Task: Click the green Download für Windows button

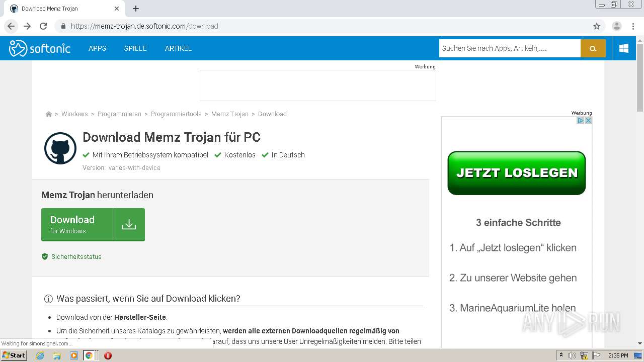Action: coord(93,224)
